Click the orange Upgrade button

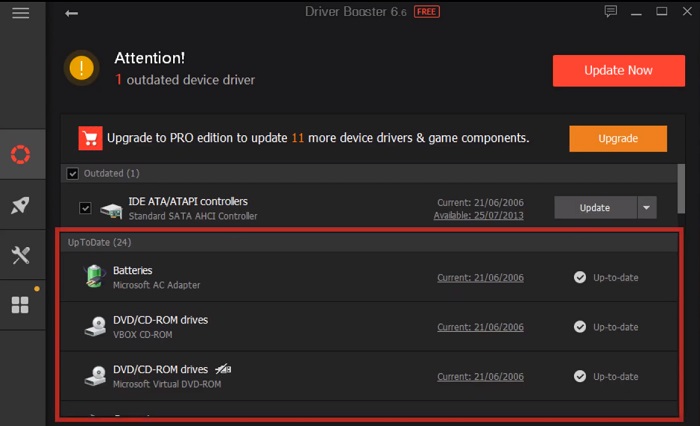[618, 138]
